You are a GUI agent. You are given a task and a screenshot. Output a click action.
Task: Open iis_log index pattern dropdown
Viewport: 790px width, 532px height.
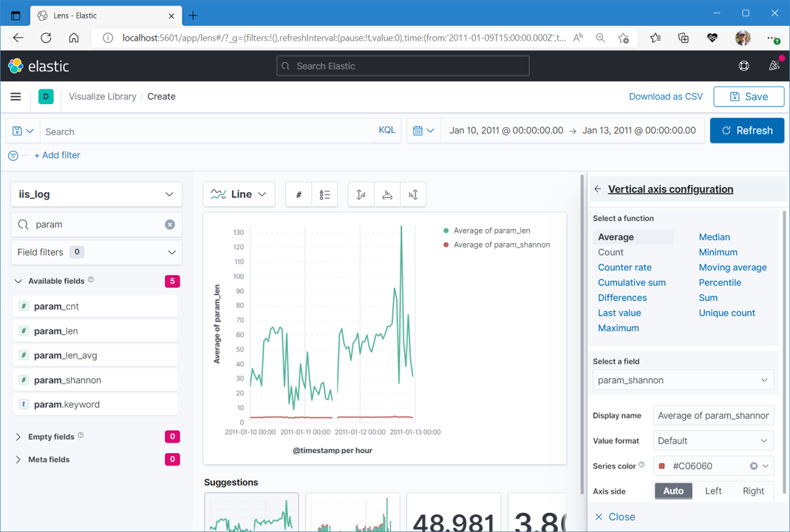[96, 194]
